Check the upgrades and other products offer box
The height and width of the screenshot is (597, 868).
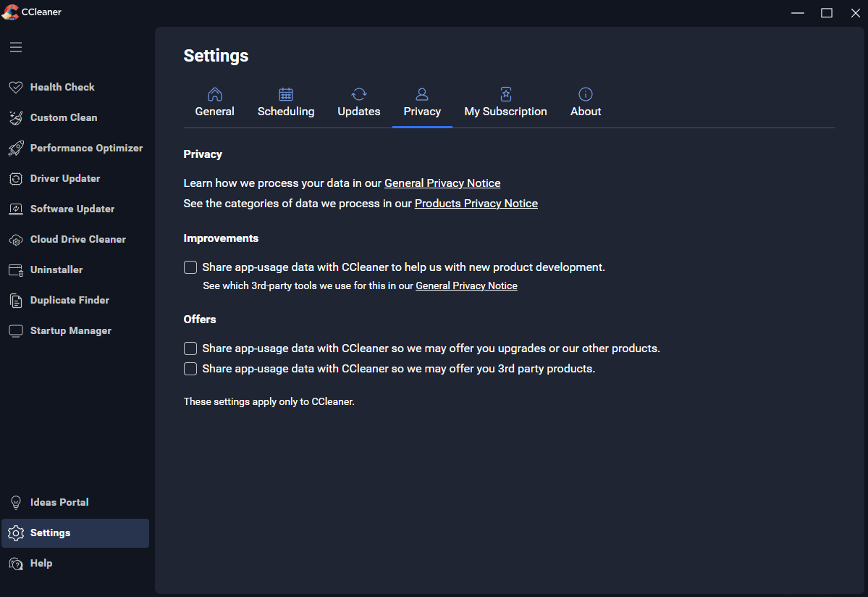pyautogui.click(x=190, y=348)
